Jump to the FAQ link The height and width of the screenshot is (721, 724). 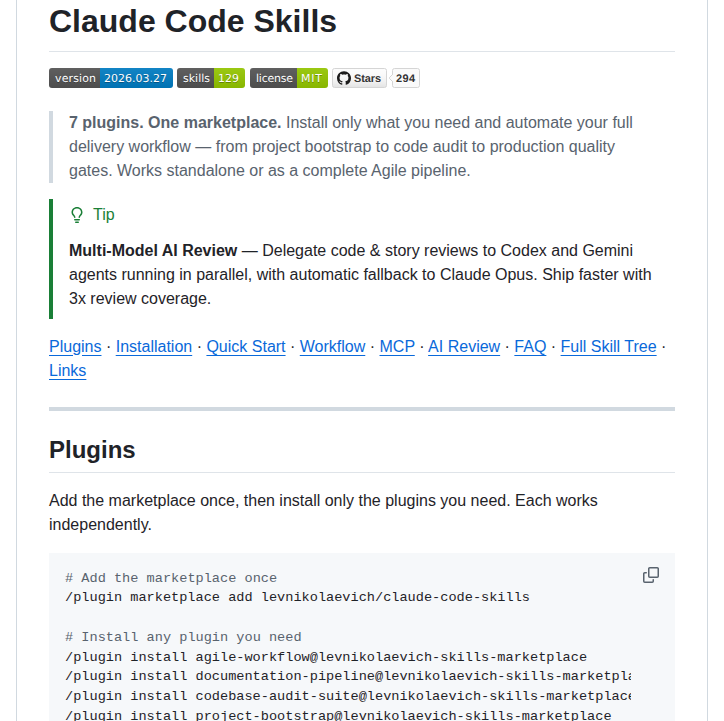pos(530,347)
